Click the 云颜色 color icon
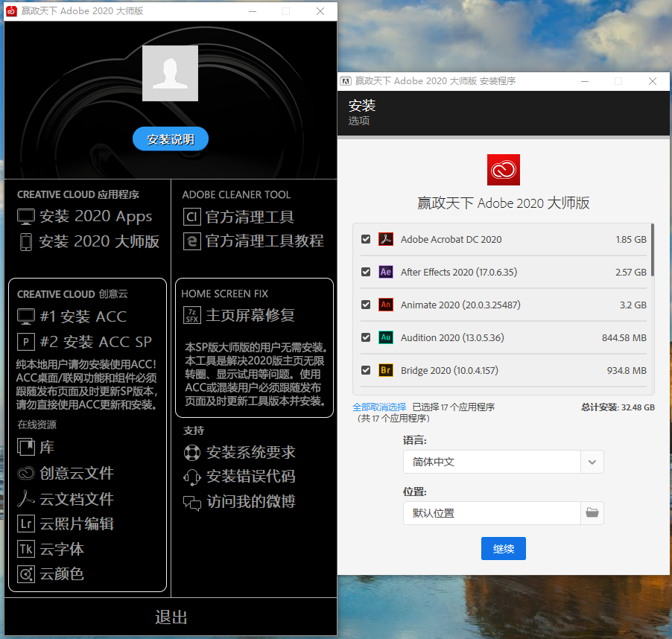 click(x=26, y=574)
